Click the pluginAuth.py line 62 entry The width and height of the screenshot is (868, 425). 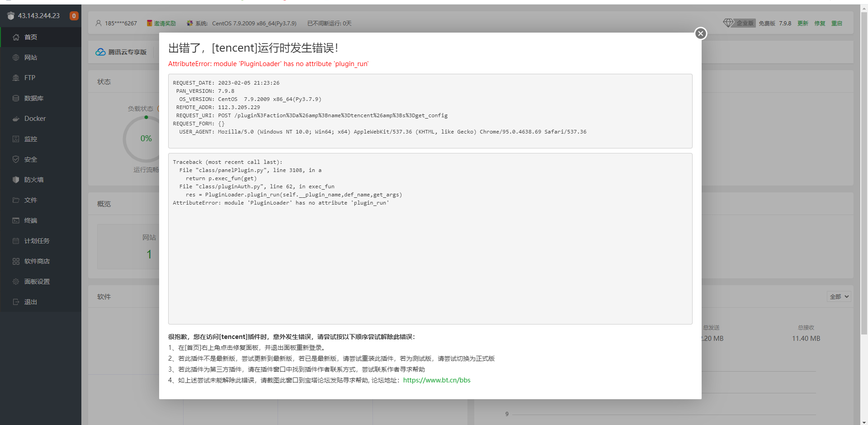coord(257,186)
